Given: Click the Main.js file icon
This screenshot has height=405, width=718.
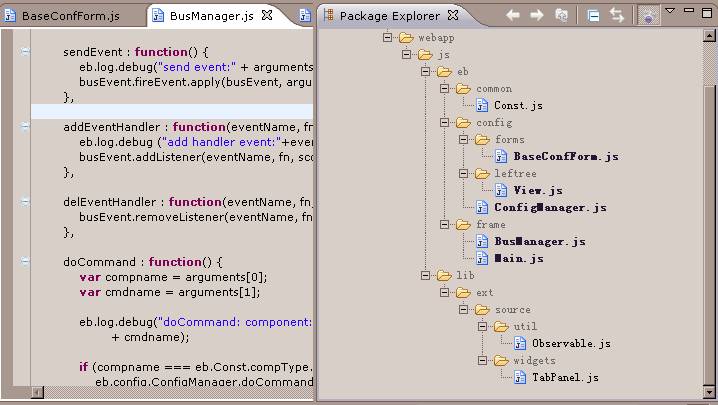Looking at the screenshot, I should click(x=482, y=258).
